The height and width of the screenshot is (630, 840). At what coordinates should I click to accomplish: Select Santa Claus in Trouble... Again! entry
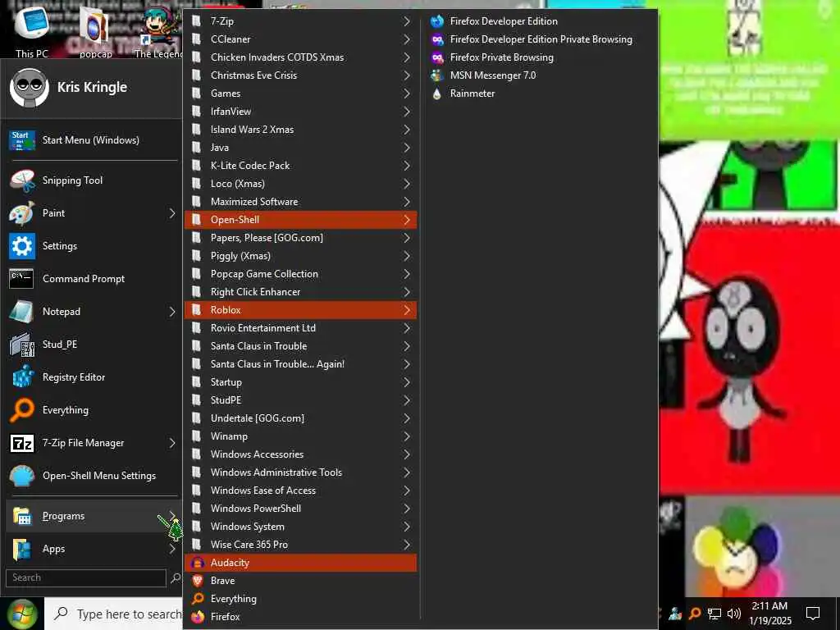300,364
